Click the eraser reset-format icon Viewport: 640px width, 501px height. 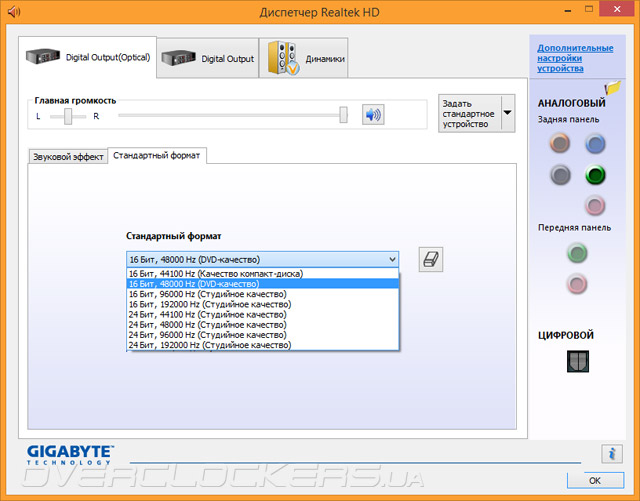point(431,259)
